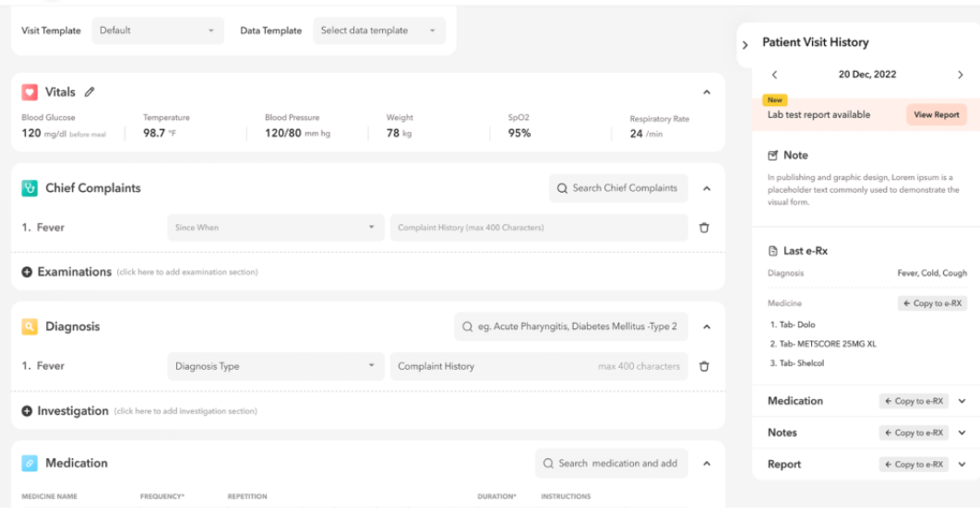Click the Search medication and add field
This screenshot has height=508, width=980.
(611, 464)
